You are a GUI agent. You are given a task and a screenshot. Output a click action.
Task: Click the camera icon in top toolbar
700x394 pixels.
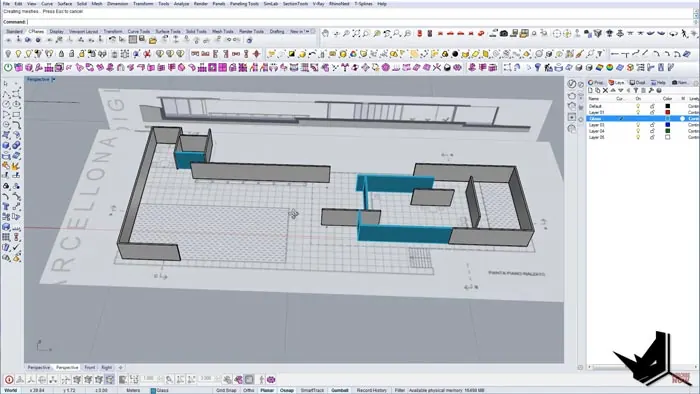coord(504,33)
